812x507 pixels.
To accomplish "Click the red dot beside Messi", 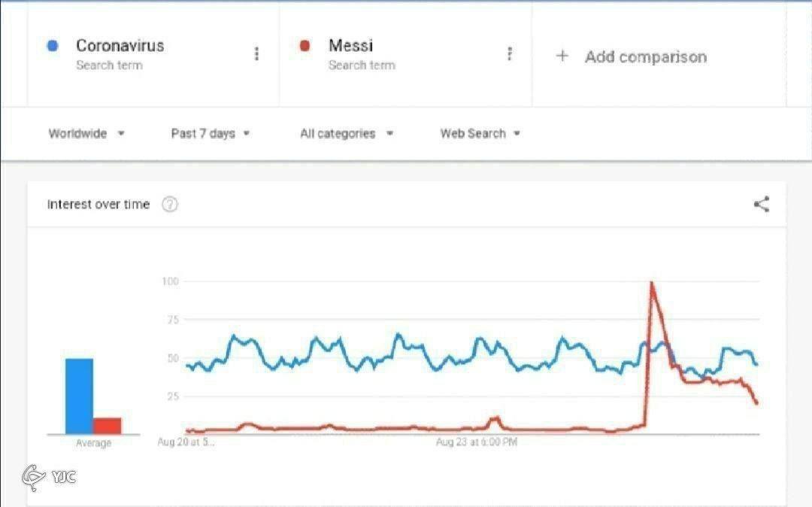I will (304, 46).
